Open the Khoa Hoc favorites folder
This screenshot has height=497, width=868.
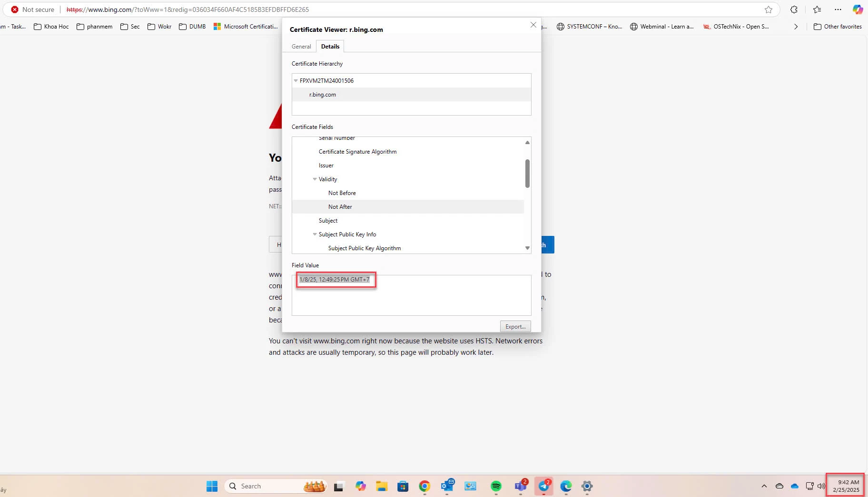pos(51,27)
